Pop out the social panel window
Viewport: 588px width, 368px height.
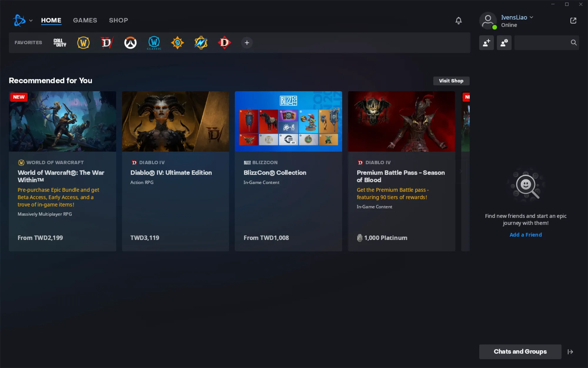click(573, 20)
